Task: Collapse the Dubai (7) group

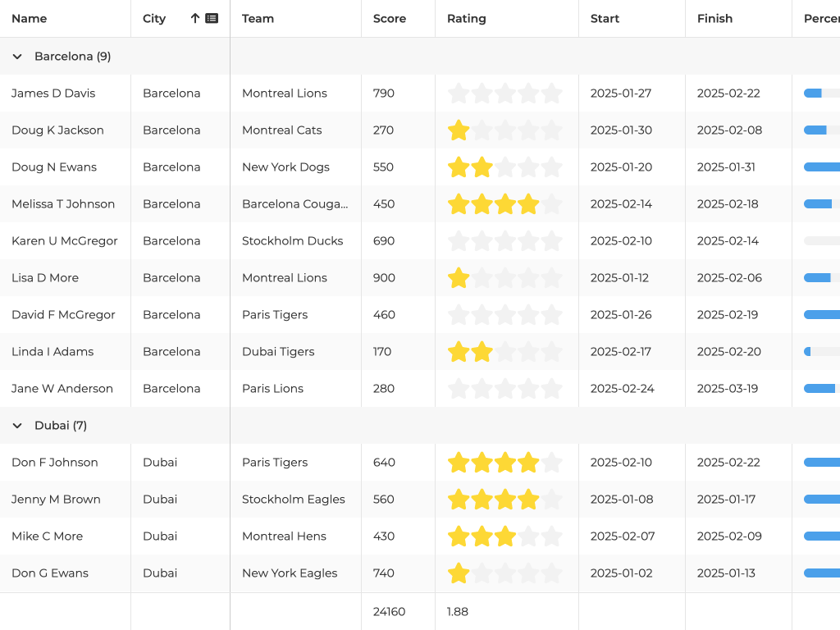Action: coord(17,426)
